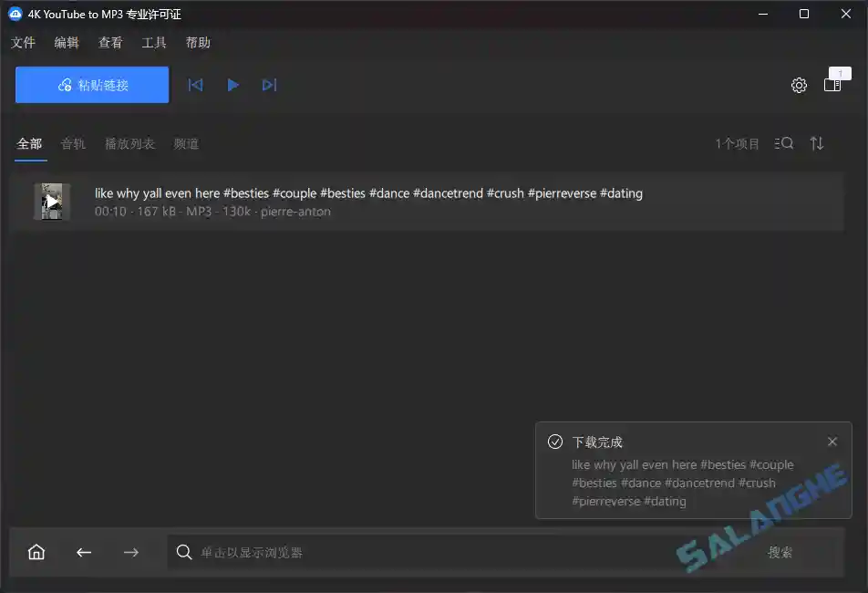Click the 搜索 button
This screenshot has width=868, height=593.
(x=780, y=552)
